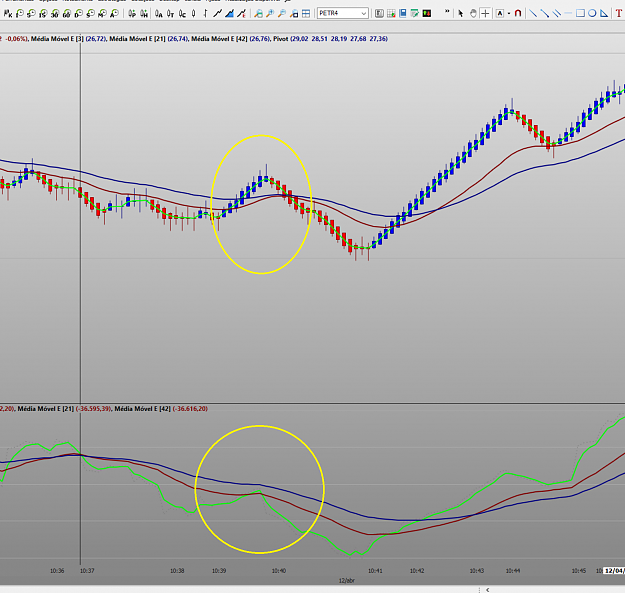The image size is (625, 593).
Task: Click the 0H toolbar icon
Action: click(x=144, y=14)
